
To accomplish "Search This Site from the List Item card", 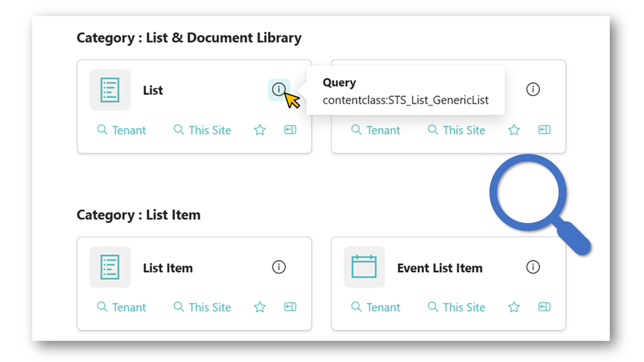I will click(202, 307).
